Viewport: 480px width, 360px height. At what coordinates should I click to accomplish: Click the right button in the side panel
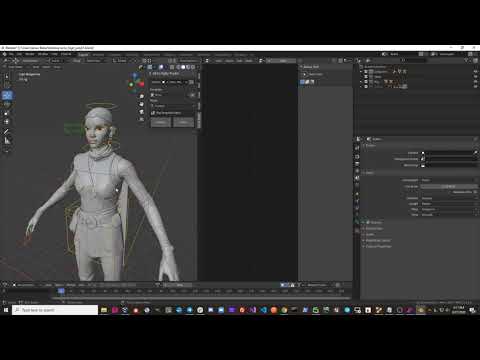click(x=183, y=122)
